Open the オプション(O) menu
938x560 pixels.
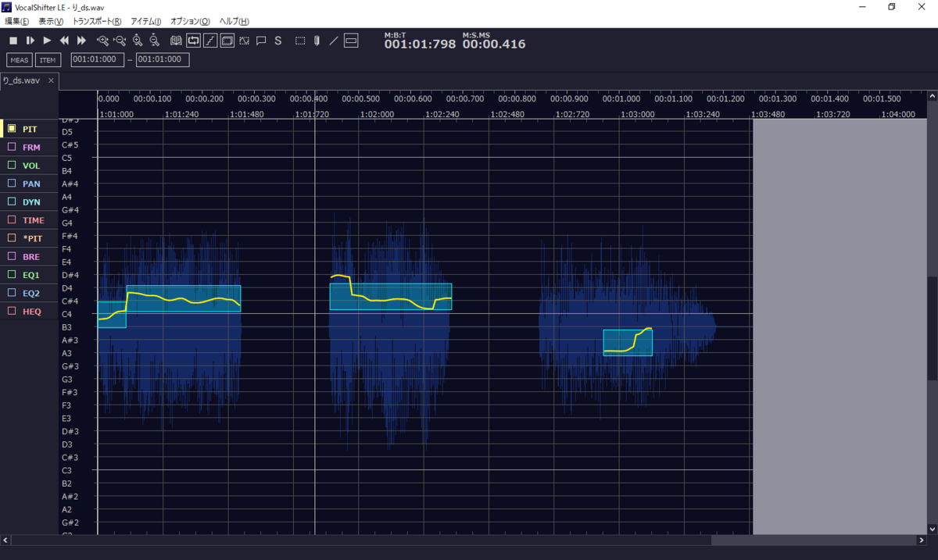[190, 21]
